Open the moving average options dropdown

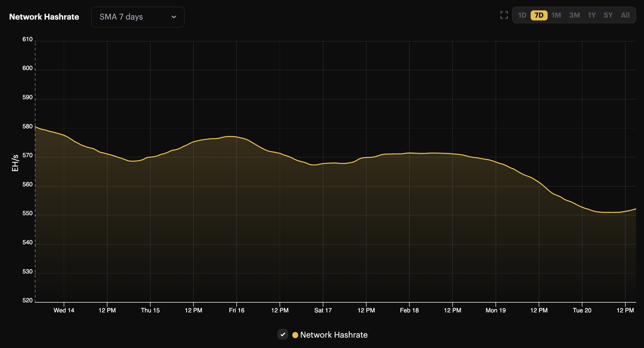(138, 17)
